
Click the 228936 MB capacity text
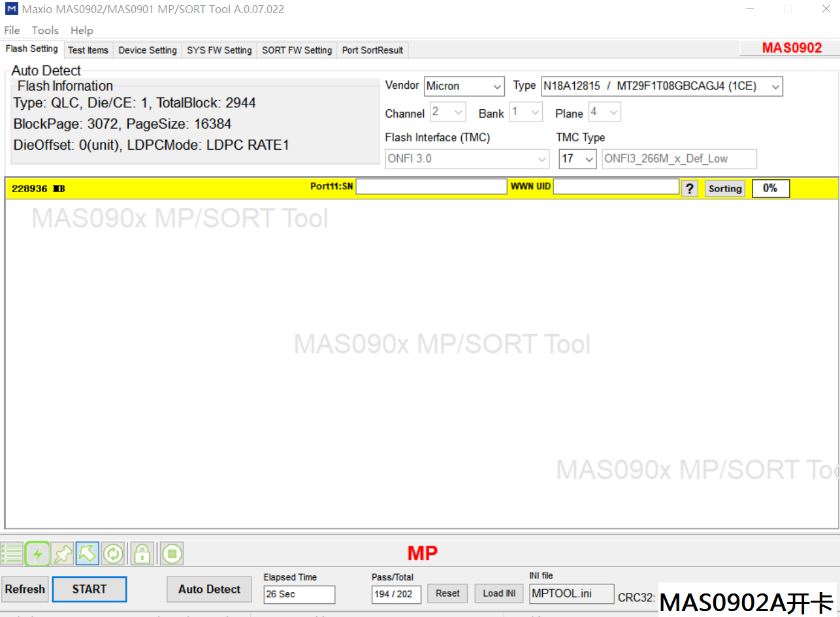[x=39, y=189]
